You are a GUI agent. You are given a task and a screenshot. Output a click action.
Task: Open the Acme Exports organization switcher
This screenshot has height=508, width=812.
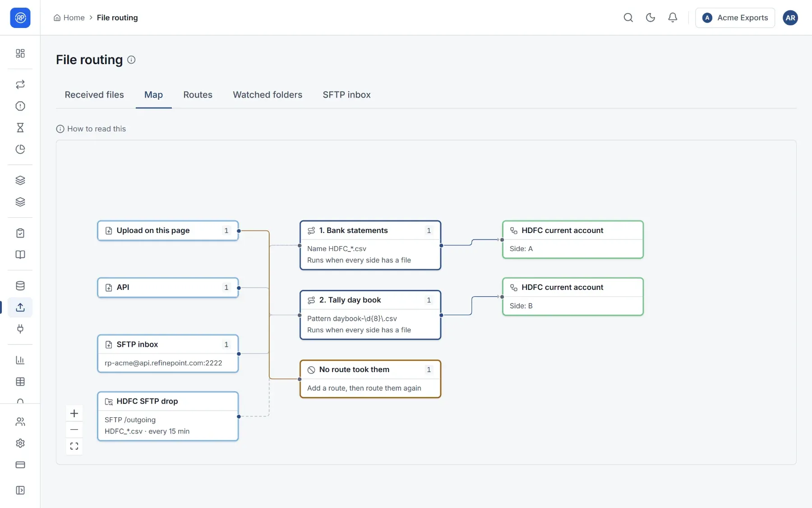735,18
